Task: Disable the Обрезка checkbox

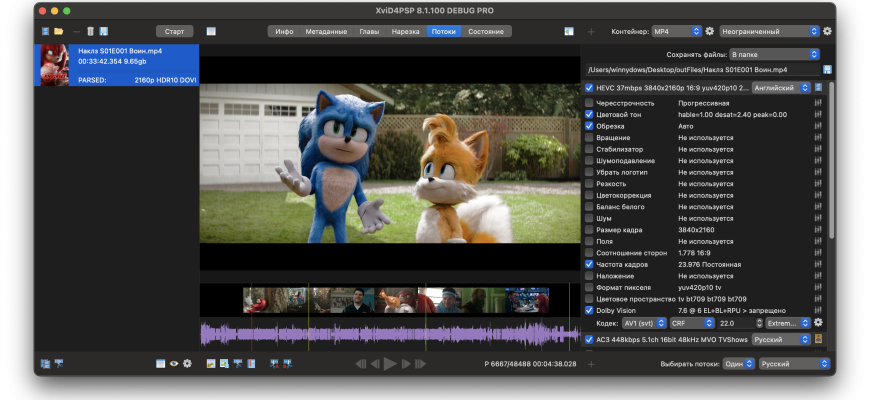Action: pyautogui.click(x=589, y=126)
